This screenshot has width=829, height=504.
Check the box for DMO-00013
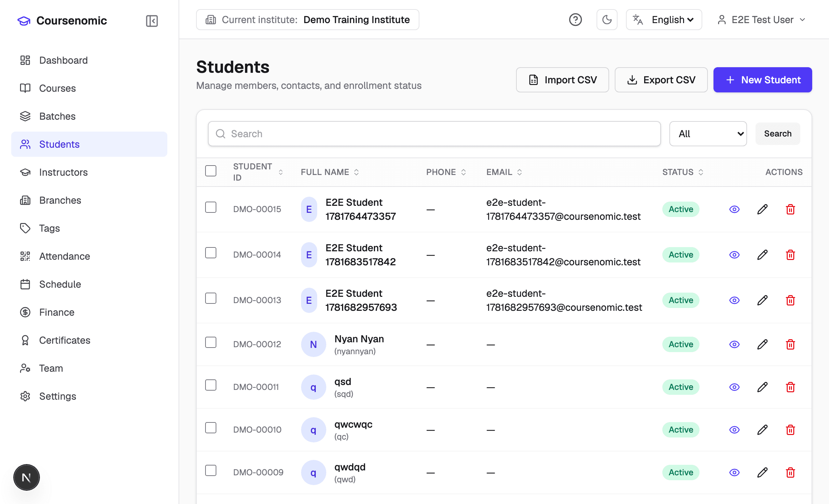211,298
